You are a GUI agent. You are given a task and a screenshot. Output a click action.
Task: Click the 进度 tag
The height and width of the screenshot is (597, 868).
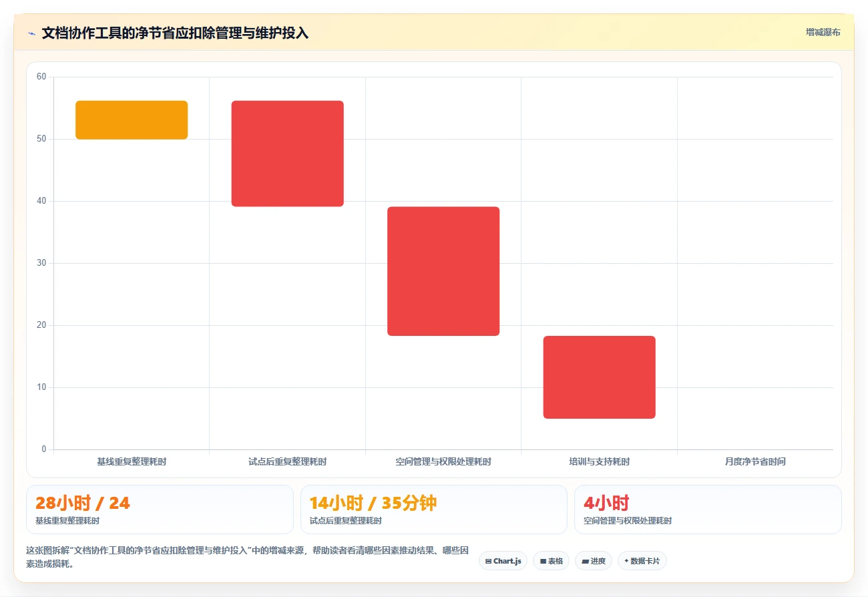(x=594, y=561)
